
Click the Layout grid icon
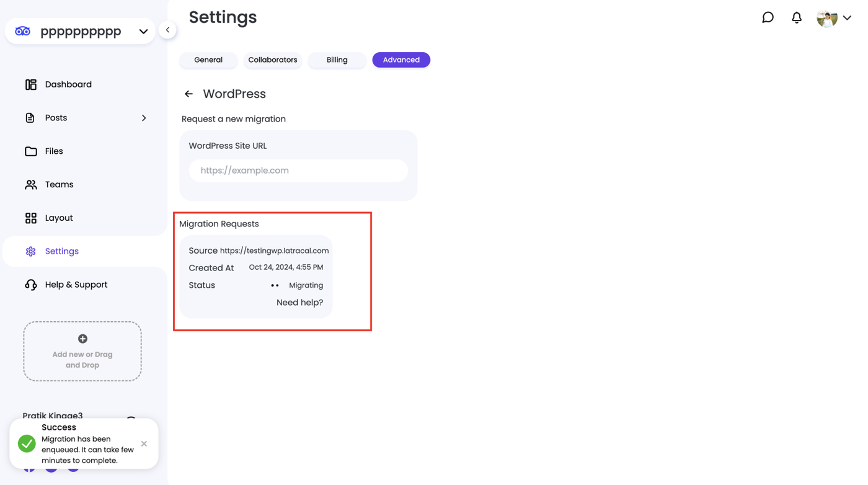pos(30,218)
